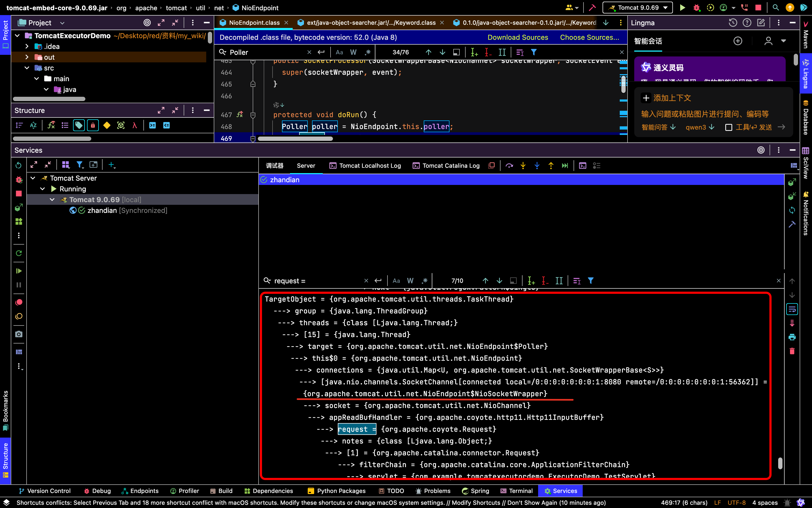Image resolution: width=812 pixels, height=508 pixels.
Task: Open Version Control tool window
Action: [45, 491]
